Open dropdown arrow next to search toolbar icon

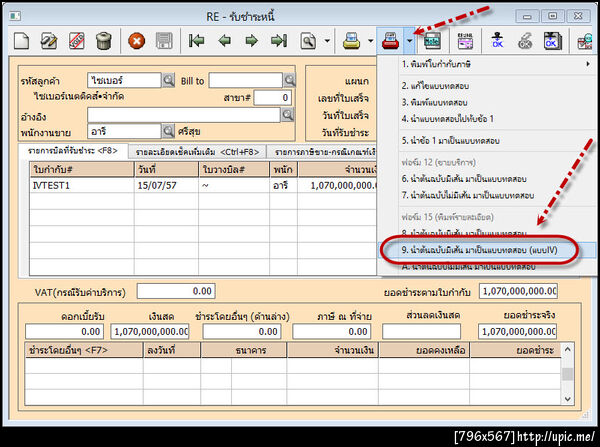[327, 41]
